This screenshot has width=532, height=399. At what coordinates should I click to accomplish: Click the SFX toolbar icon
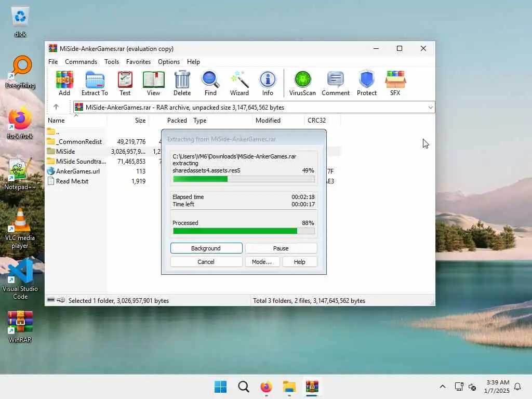click(x=395, y=83)
